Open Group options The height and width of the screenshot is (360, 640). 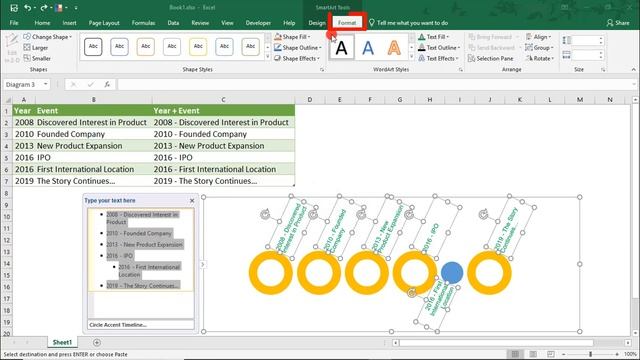pyautogui.click(x=540, y=48)
